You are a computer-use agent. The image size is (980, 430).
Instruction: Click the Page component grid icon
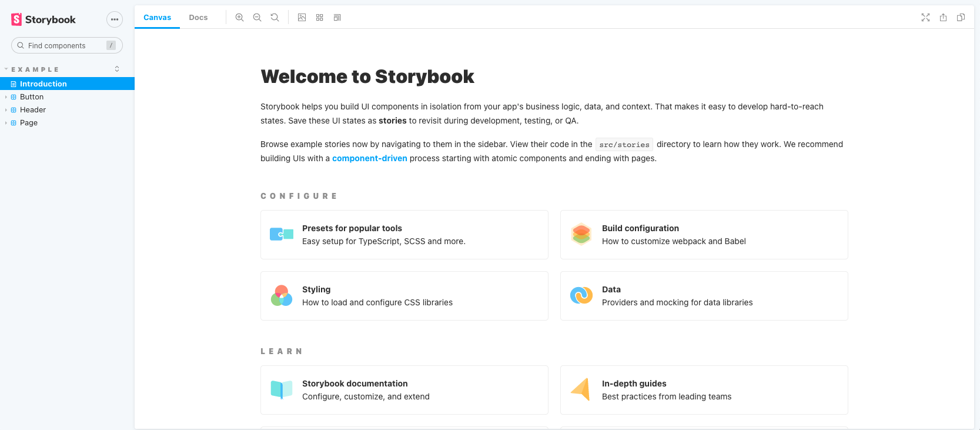(14, 123)
